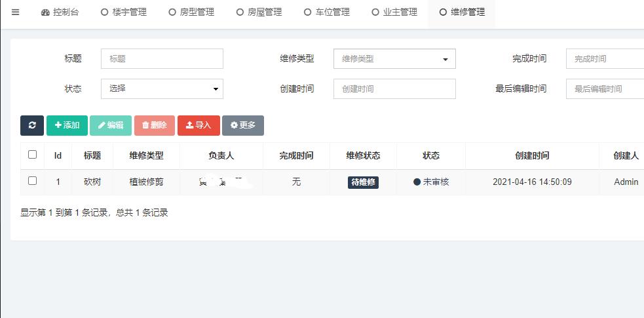644x318 pixels.
Task: Check the select-all checkbox in table header
Action: point(32,155)
